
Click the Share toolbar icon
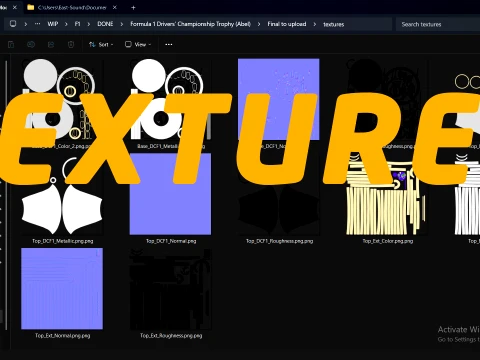coord(51,44)
